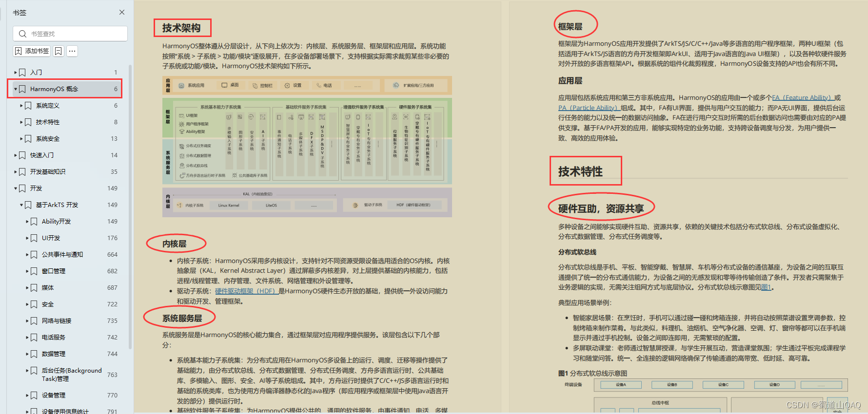Select the 公共事件与通知 bookmark item
Screen dimensions: 868x414
(x=62, y=255)
